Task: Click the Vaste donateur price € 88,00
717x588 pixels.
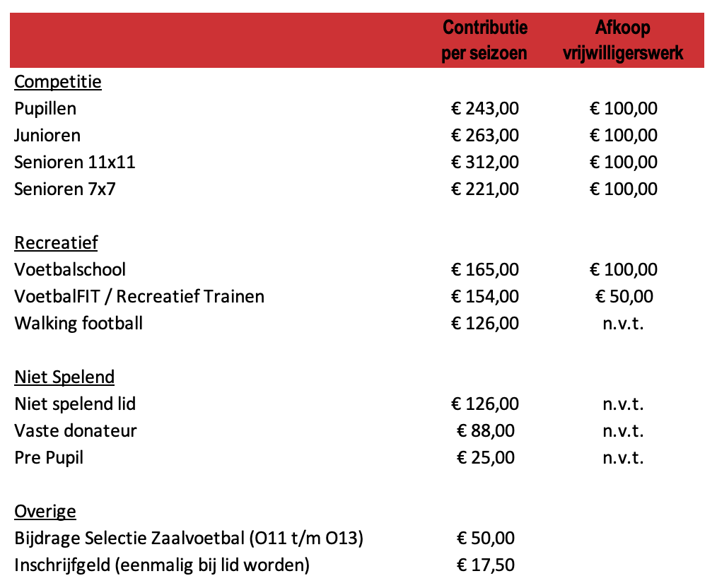Action: tap(485, 431)
